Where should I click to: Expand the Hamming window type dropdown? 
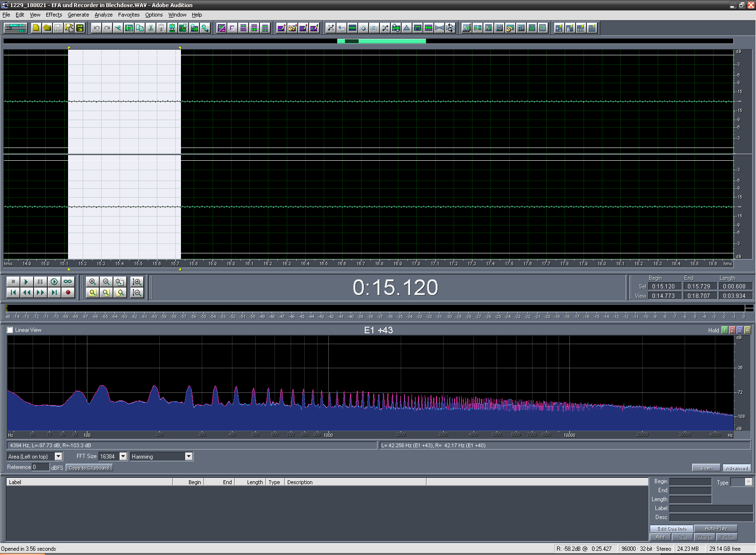pos(189,456)
